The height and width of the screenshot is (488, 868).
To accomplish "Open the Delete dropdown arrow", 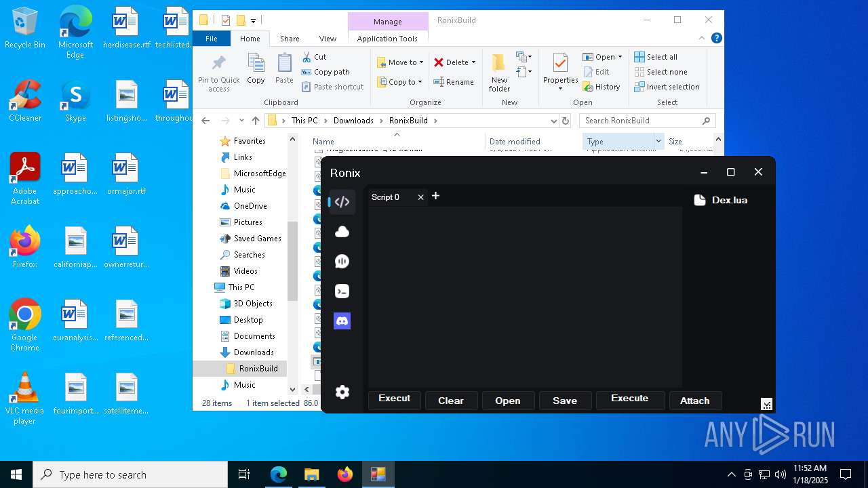I will coord(473,62).
